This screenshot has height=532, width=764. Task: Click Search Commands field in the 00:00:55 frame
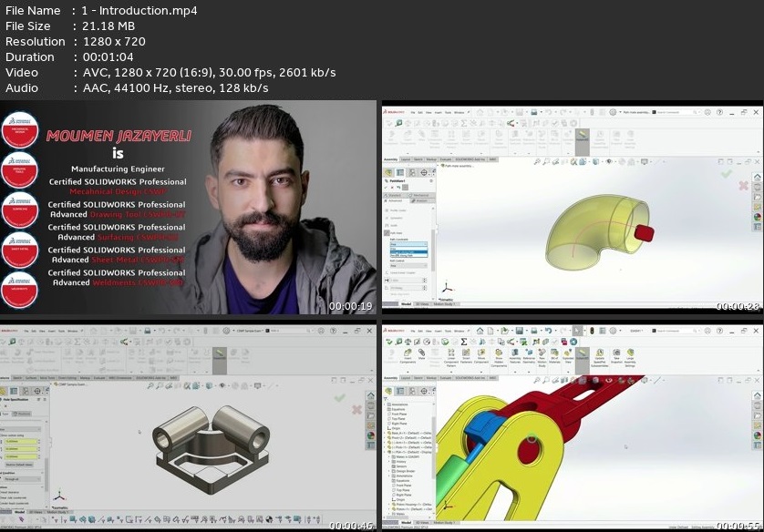tap(676, 331)
